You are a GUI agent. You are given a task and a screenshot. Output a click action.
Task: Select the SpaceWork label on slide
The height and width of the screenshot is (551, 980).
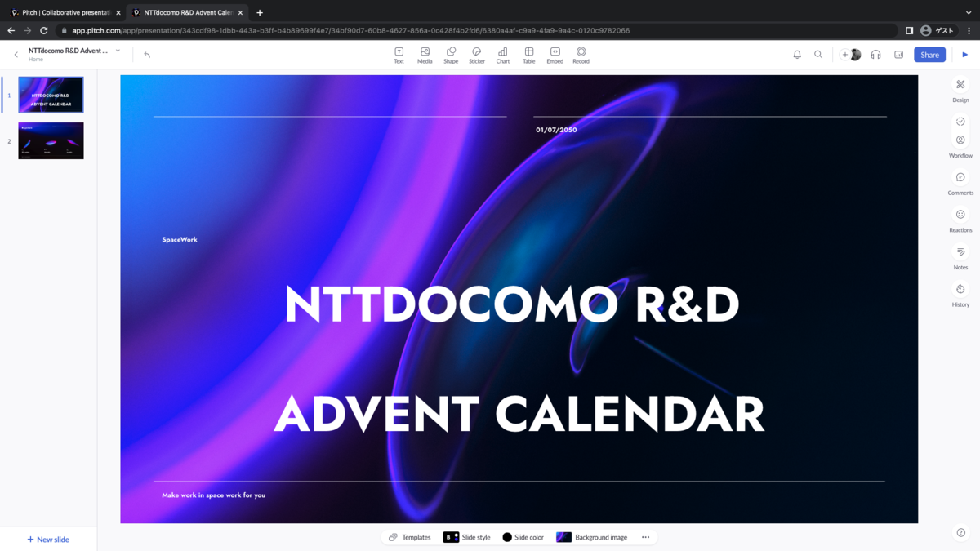[180, 239]
